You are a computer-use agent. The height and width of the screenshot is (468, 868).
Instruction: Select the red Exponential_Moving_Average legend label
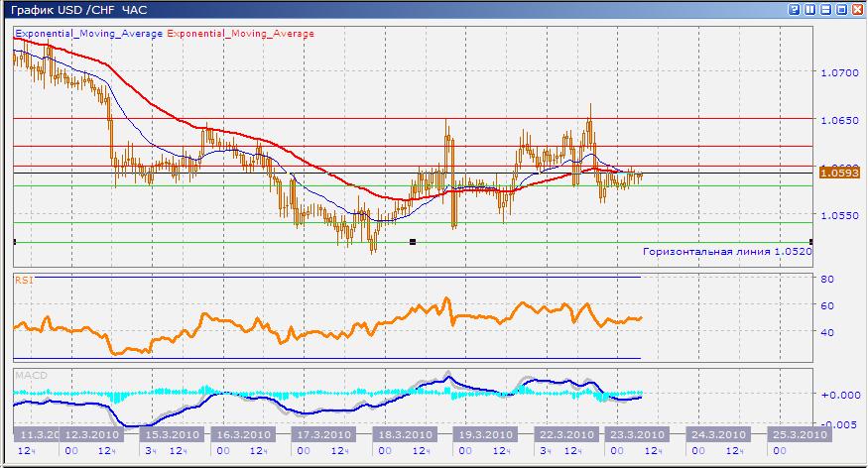pos(241,34)
